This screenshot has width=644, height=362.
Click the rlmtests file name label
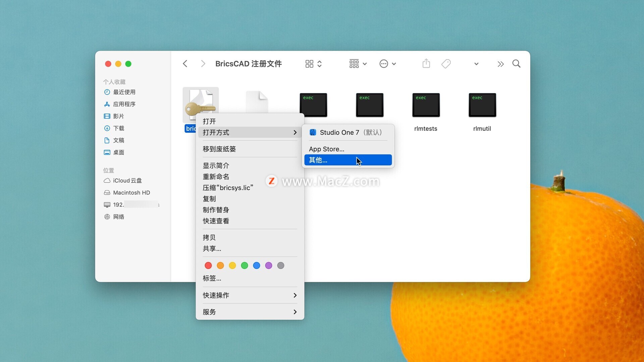426,129
